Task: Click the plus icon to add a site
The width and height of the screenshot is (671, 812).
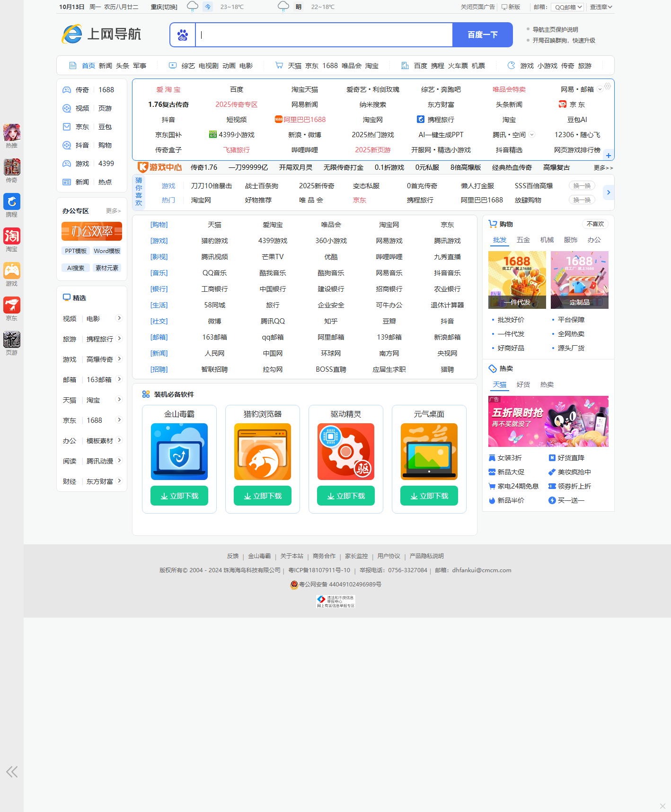Action: click(609, 156)
